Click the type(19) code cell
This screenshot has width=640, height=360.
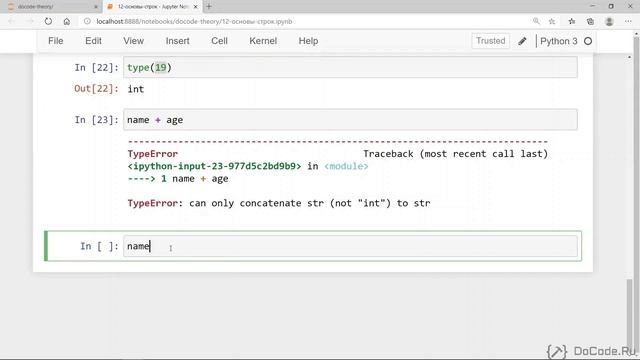[350, 67]
